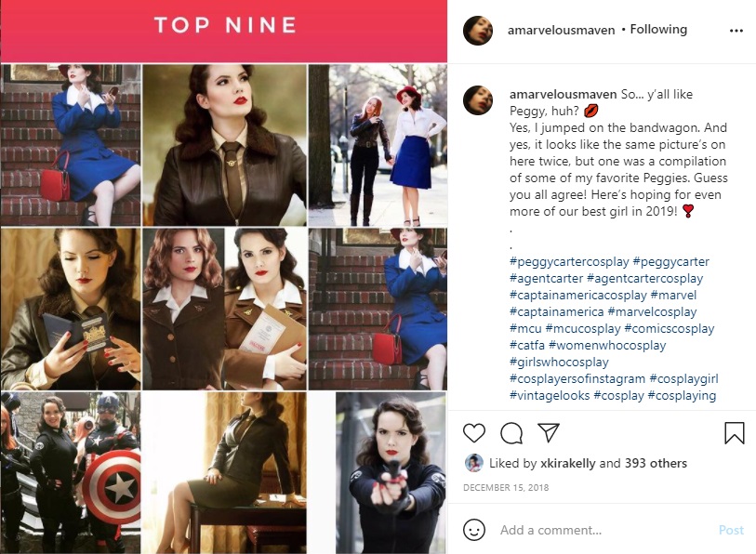Save post with the bookmark icon

point(735,432)
